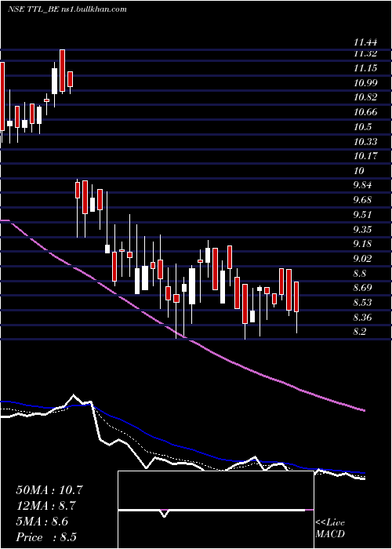The image size is (392, 549).
Task: Click the <<Live MACD label
Action: (330, 528)
